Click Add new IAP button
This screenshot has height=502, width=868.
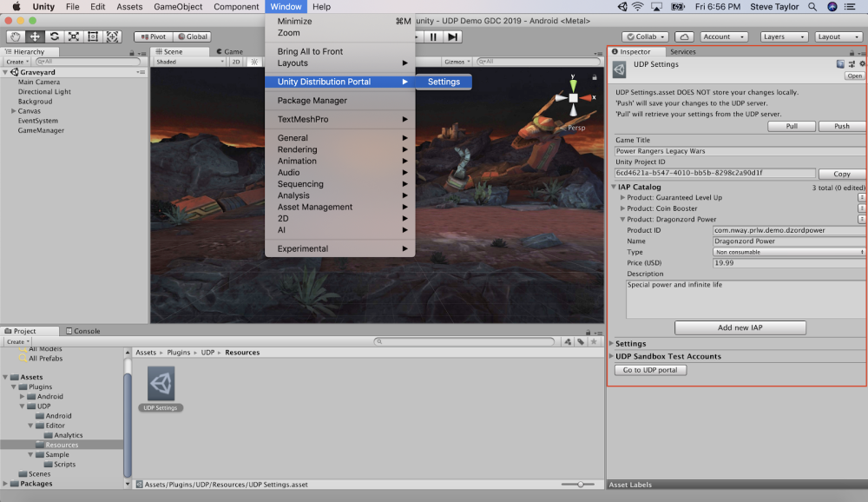pos(740,327)
